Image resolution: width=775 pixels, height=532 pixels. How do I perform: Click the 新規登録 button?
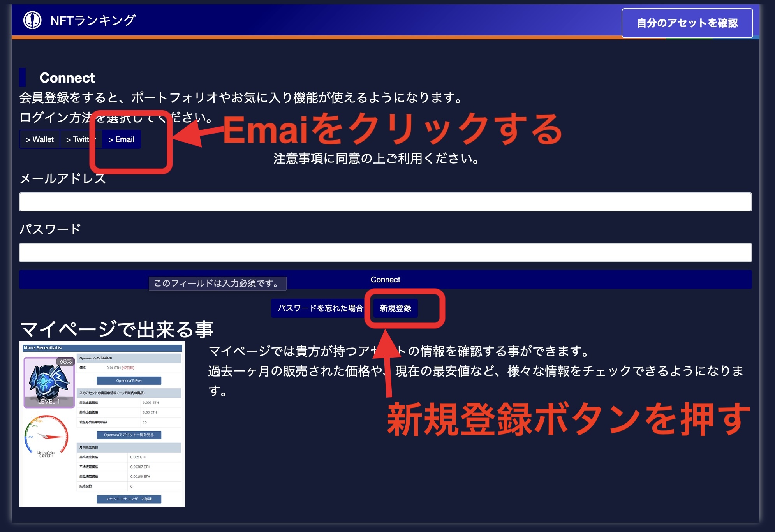click(396, 308)
